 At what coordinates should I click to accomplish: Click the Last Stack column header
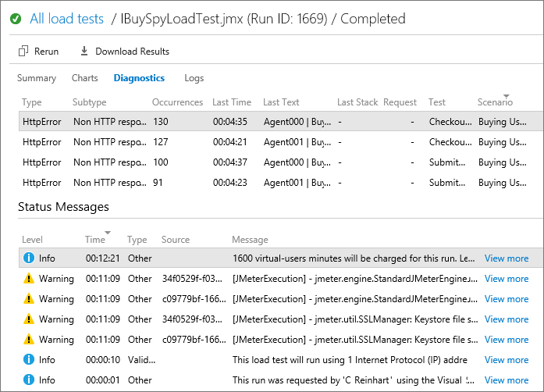click(357, 102)
